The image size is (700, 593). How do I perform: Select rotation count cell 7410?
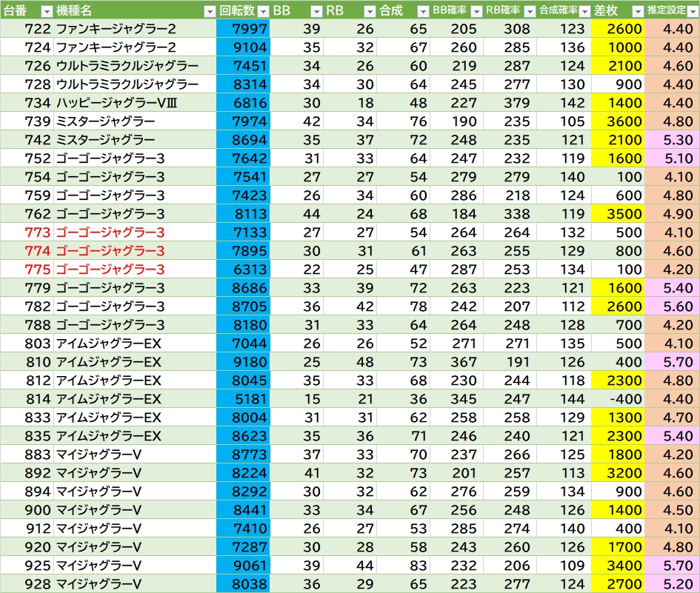[x=243, y=529]
